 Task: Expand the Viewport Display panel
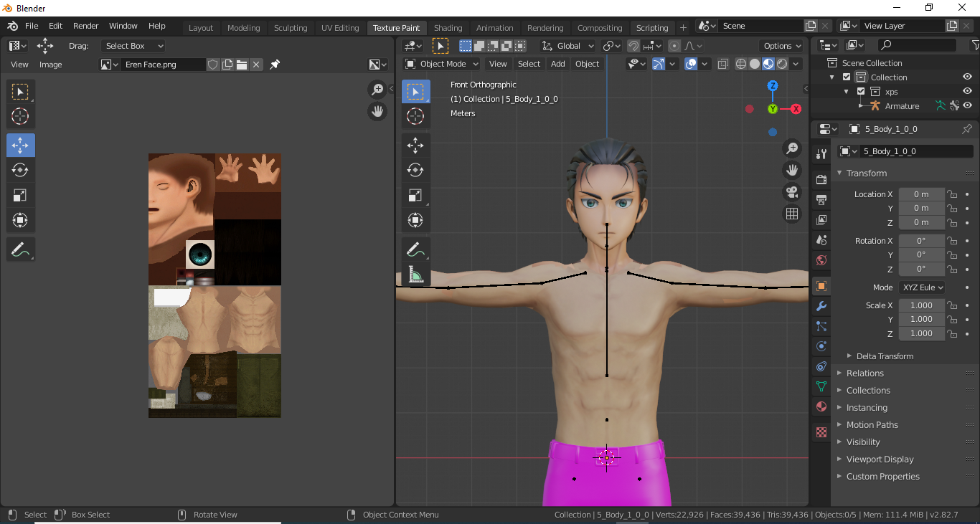click(880, 459)
